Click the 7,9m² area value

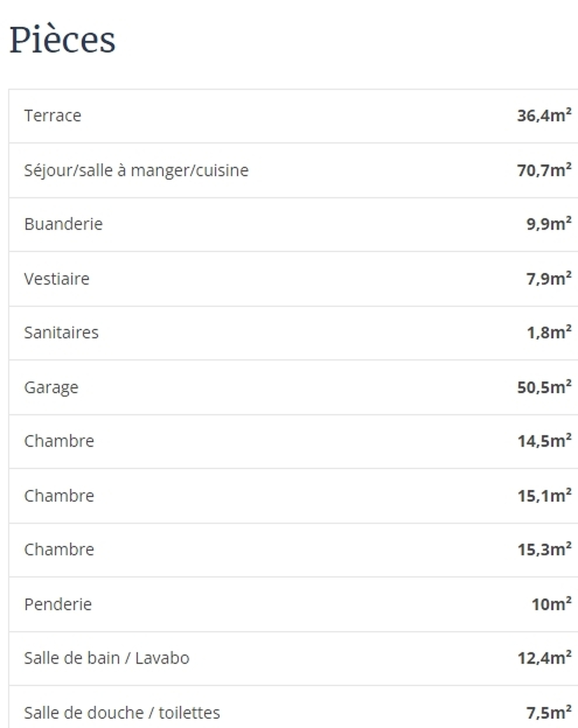coord(549,279)
